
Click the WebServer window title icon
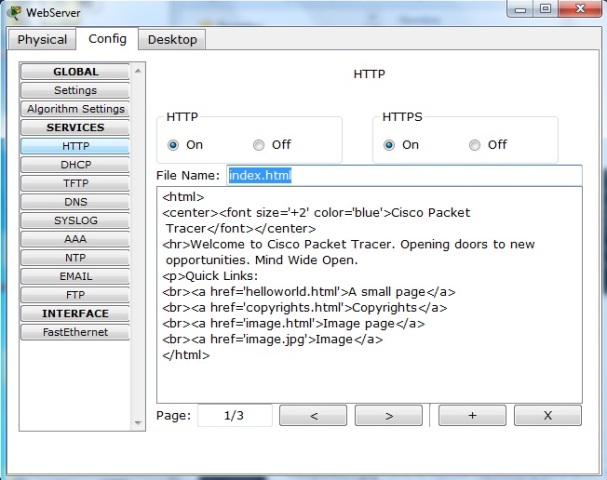(x=12, y=12)
